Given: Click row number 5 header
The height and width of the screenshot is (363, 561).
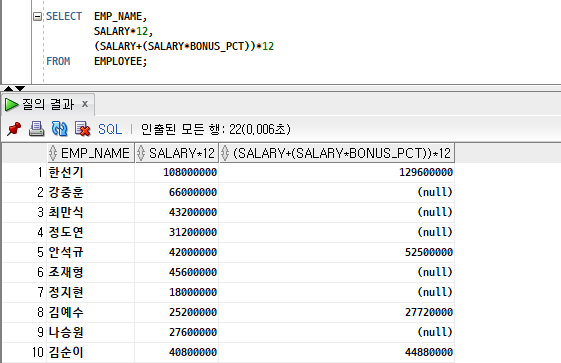Looking at the screenshot, I should tap(24, 252).
